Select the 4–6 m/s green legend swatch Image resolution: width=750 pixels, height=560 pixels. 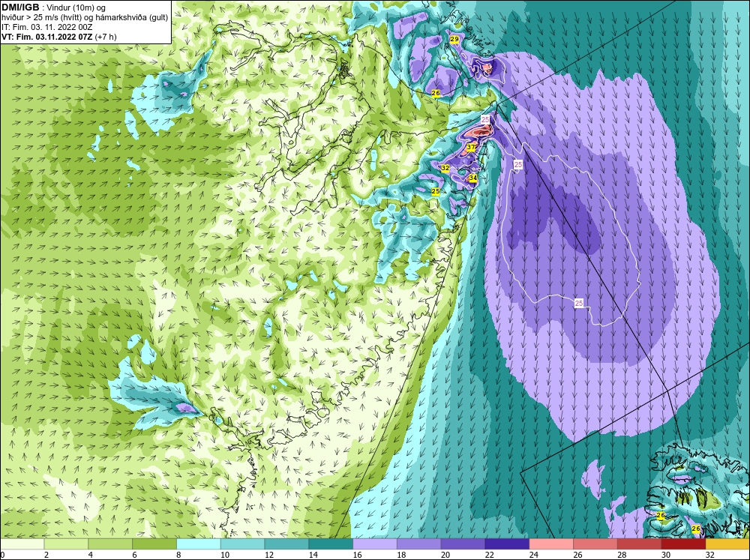pyautogui.click(x=110, y=544)
